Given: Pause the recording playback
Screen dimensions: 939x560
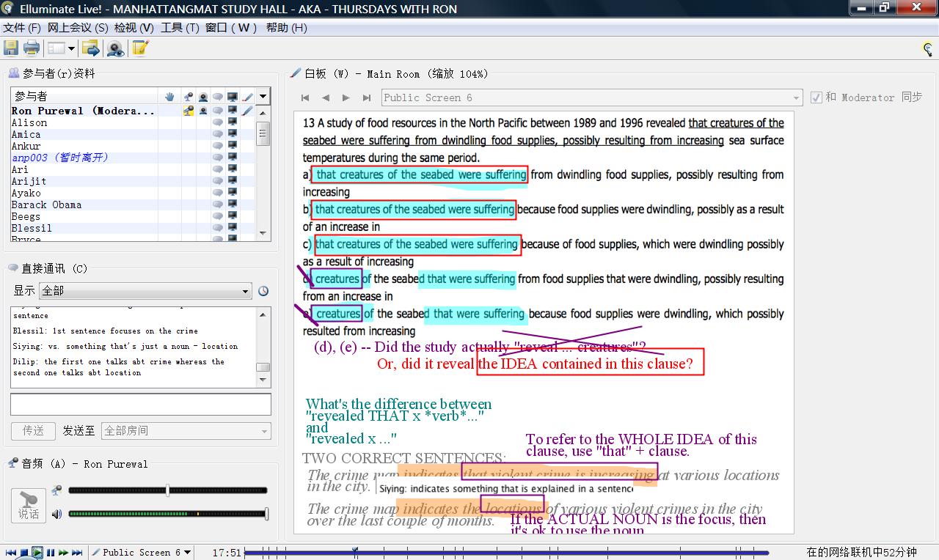Looking at the screenshot, I should pyautogui.click(x=51, y=553).
